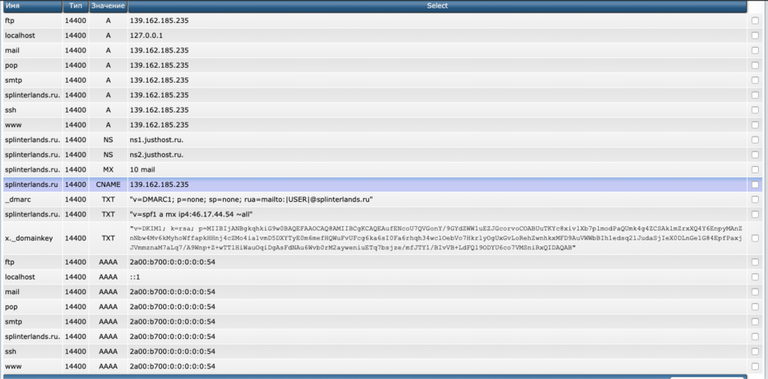
Task: Tick the pop A record checkbox
Action: 755,65
